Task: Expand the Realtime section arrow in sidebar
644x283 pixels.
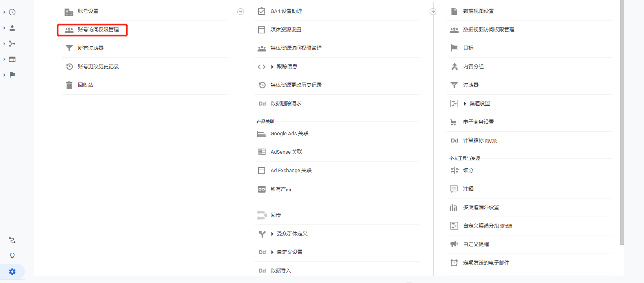Action: tap(4, 12)
